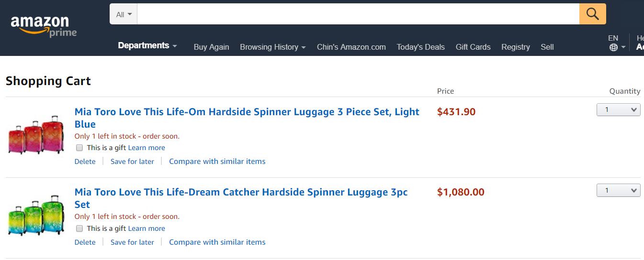Viewport: 644px width, 260px height.
Task: Go to Today's Deals
Action: click(420, 47)
